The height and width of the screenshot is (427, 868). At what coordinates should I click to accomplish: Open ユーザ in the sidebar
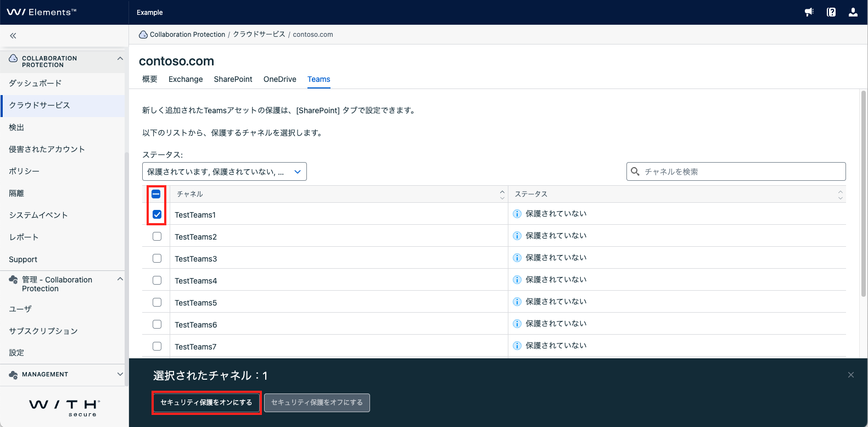pos(63,309)
